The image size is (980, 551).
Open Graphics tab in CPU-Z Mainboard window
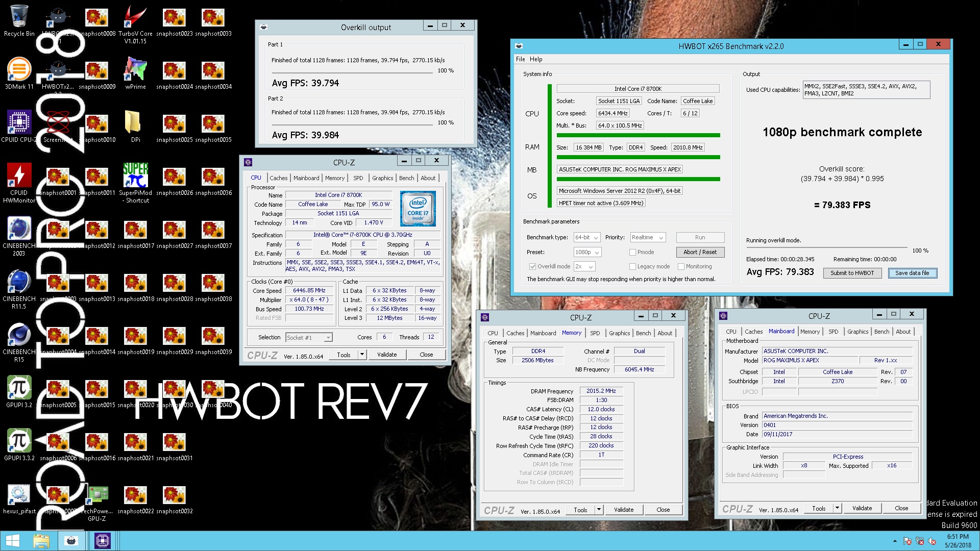click(857, 332)
